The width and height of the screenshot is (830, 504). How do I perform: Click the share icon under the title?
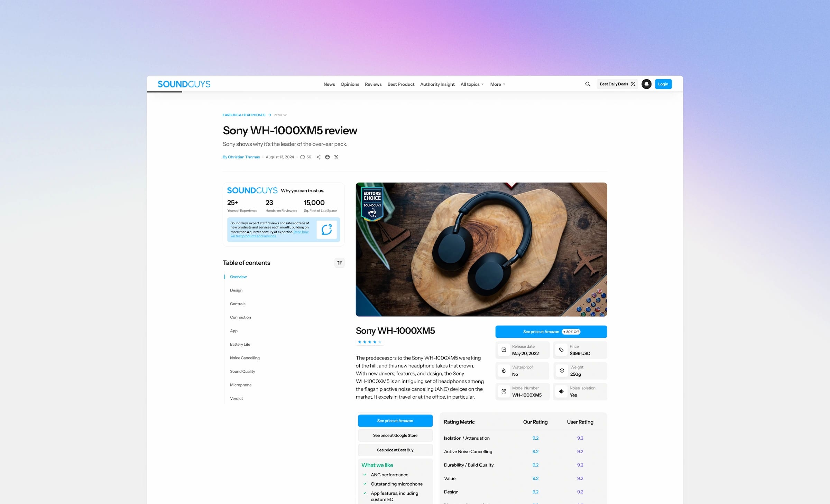coord(319,157)
